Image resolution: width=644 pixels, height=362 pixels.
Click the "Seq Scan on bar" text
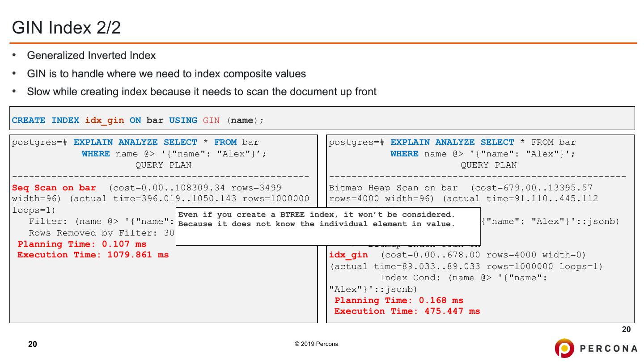point(54,188)
